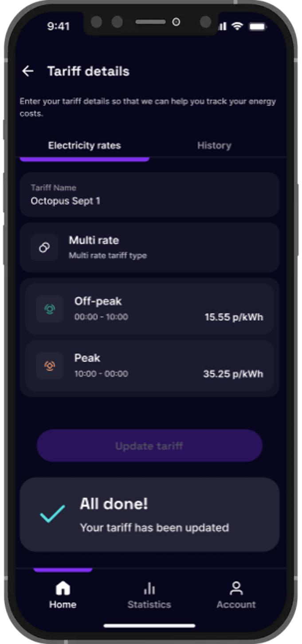
Task: Open Home from the bottom navigation
Action: click(63, 594)
